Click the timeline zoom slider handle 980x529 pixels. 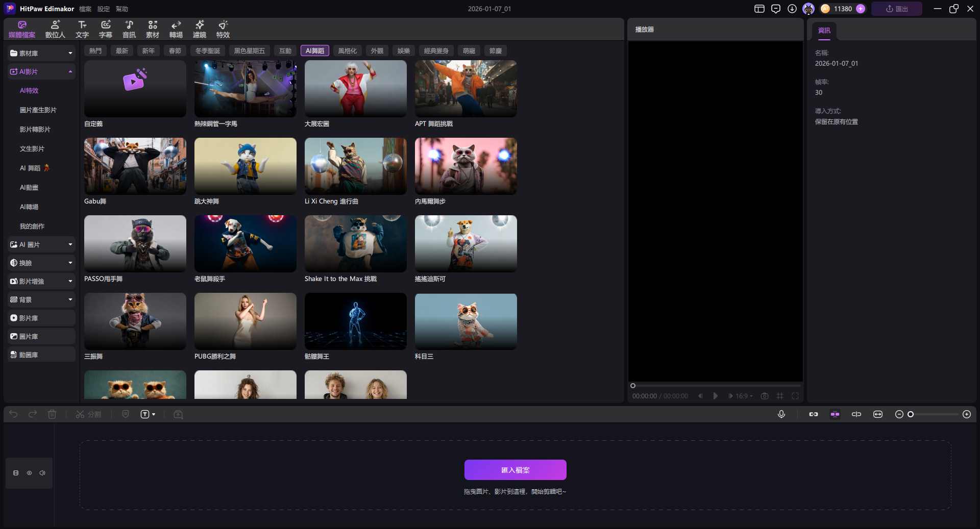pyautogui.click(x=911, y=414)
